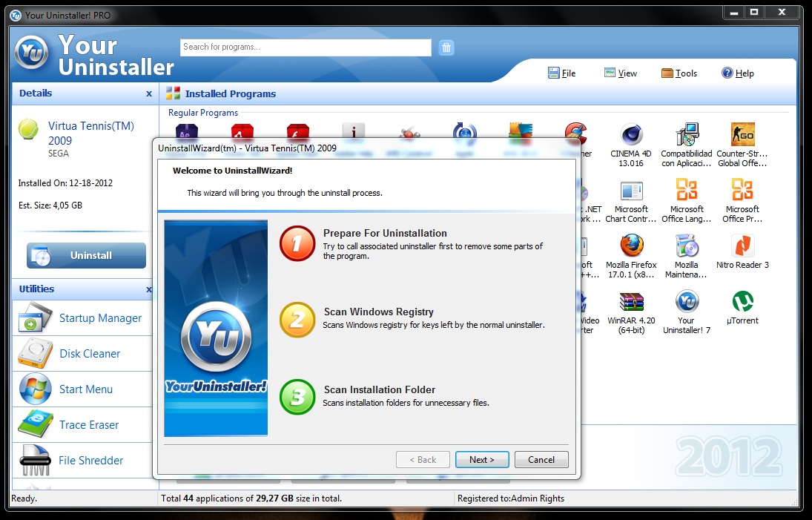Click the Search for programs field
The image size is (812, 520).
pyautogui.click(x=306, y=47)
